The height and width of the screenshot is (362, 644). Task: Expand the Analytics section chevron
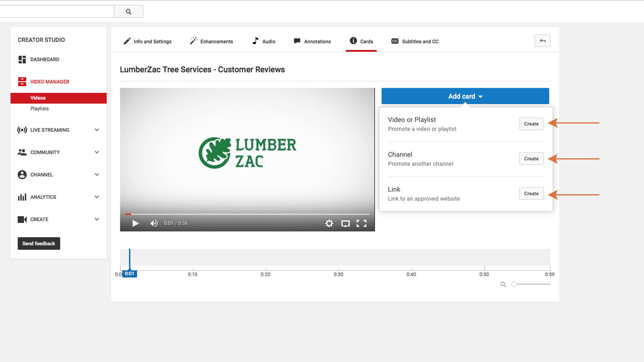click(x=97, y=197)
